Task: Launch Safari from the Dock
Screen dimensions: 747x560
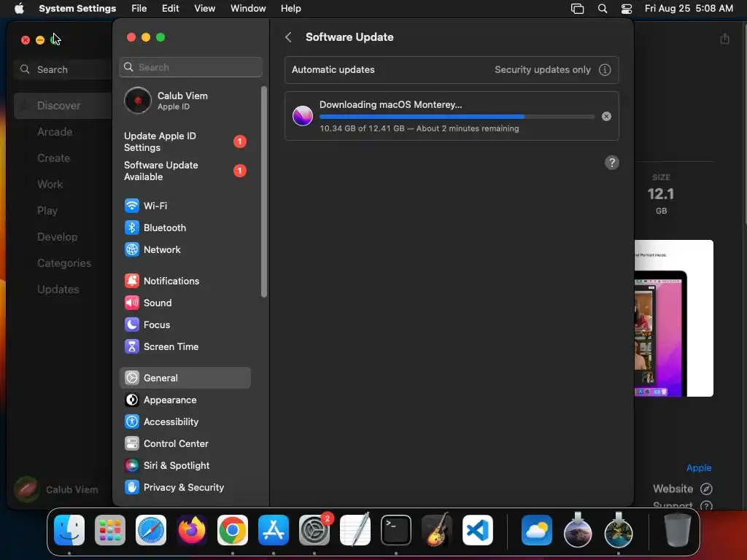Action: point(151,530)
